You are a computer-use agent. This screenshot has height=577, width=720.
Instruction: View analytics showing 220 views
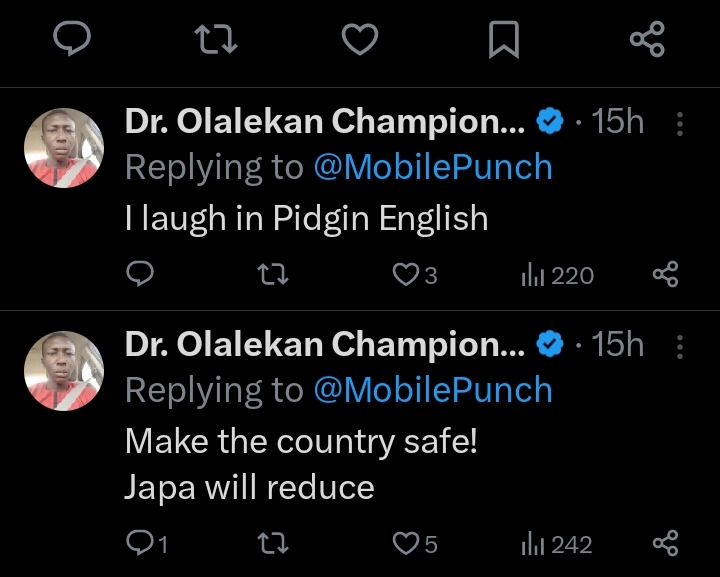(557, 274)
